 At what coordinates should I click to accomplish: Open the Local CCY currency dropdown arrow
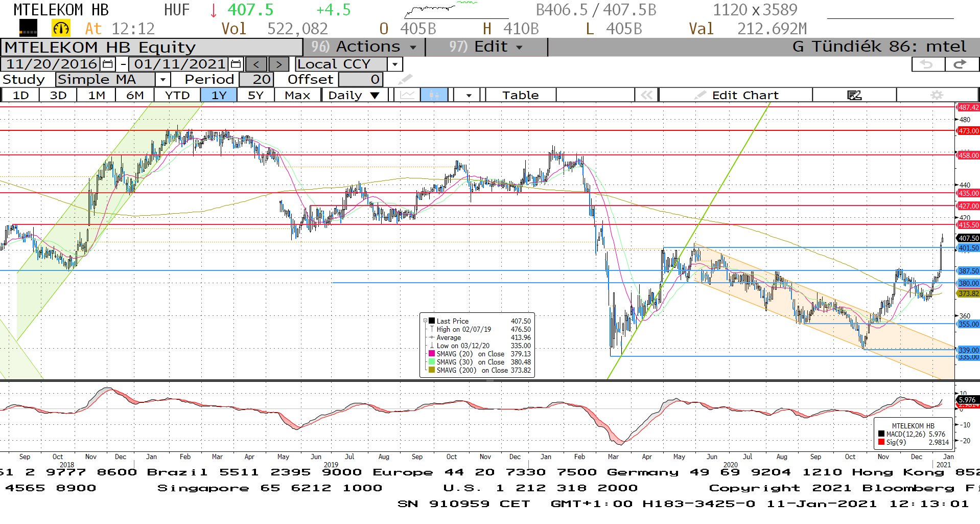click(394, 64)
